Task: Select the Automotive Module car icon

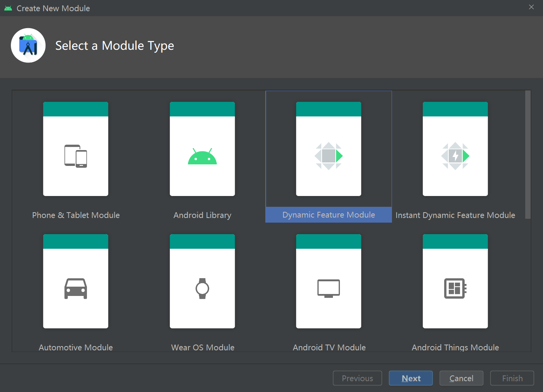Action: click(76, 281)
